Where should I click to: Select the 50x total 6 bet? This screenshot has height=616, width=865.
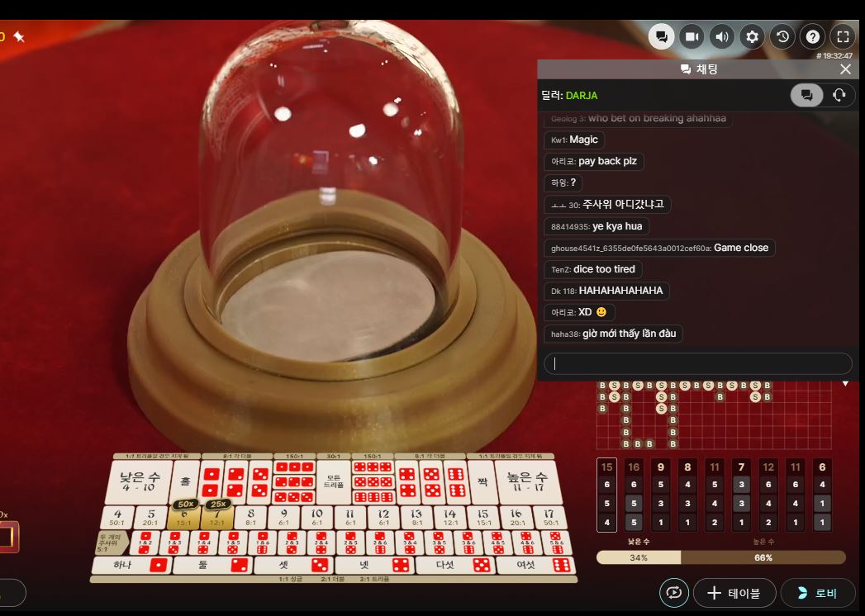coord(183,517)
